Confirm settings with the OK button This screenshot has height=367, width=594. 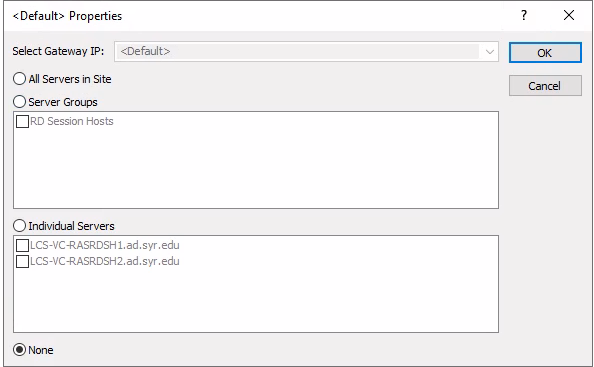[545, 53]
